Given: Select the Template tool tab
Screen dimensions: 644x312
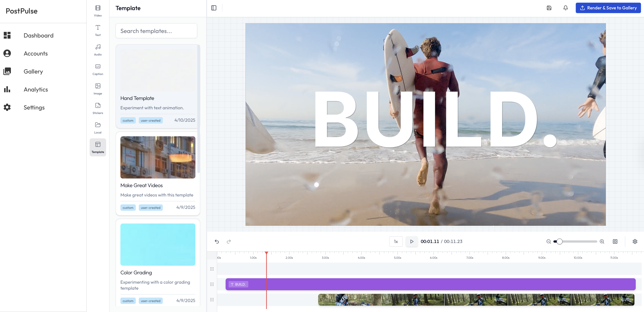Looking at the screenshot, I should point(98,148).
